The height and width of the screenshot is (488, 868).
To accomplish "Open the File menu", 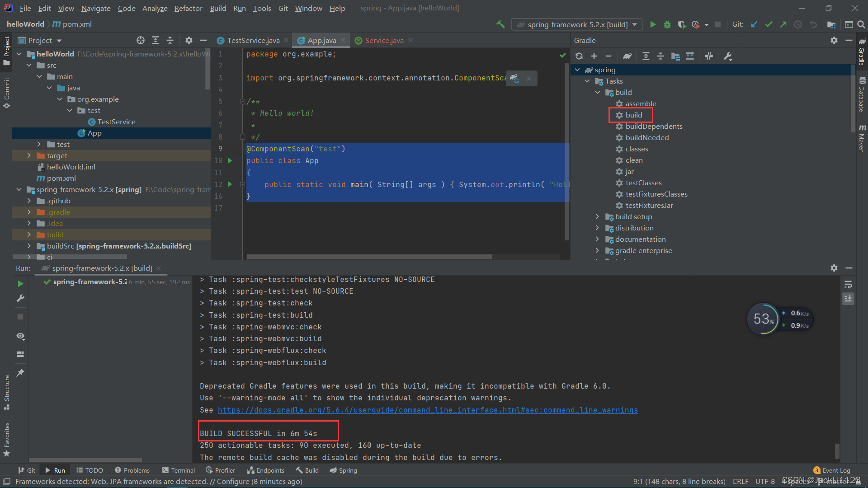I will pos(25,8).
